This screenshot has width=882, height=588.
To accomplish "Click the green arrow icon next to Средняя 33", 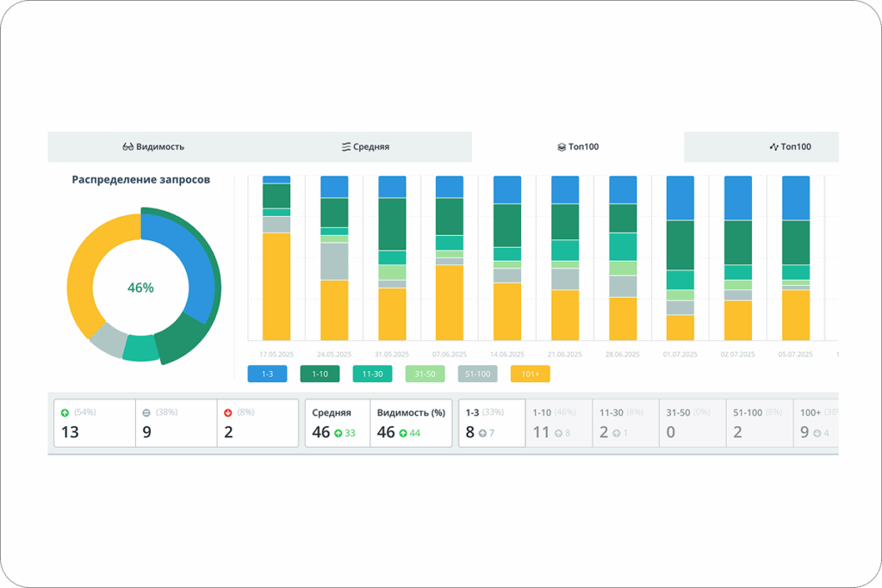I will [338, 433].
